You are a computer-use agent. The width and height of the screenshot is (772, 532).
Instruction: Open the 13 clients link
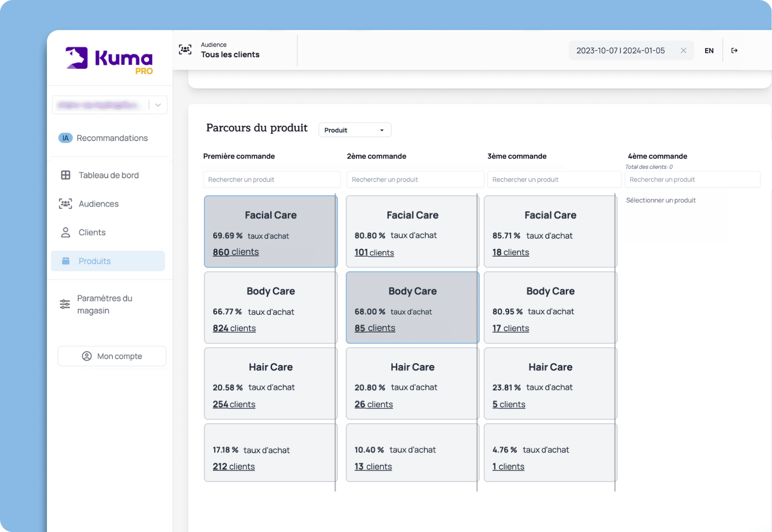point(373,467)
